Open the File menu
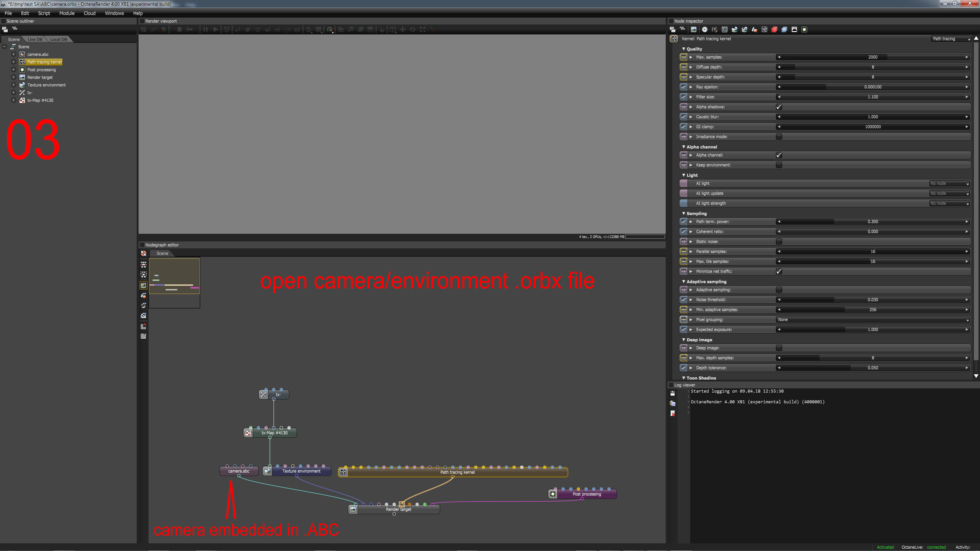The width and height of the screenshot is (980, 551). coord(8,13)
